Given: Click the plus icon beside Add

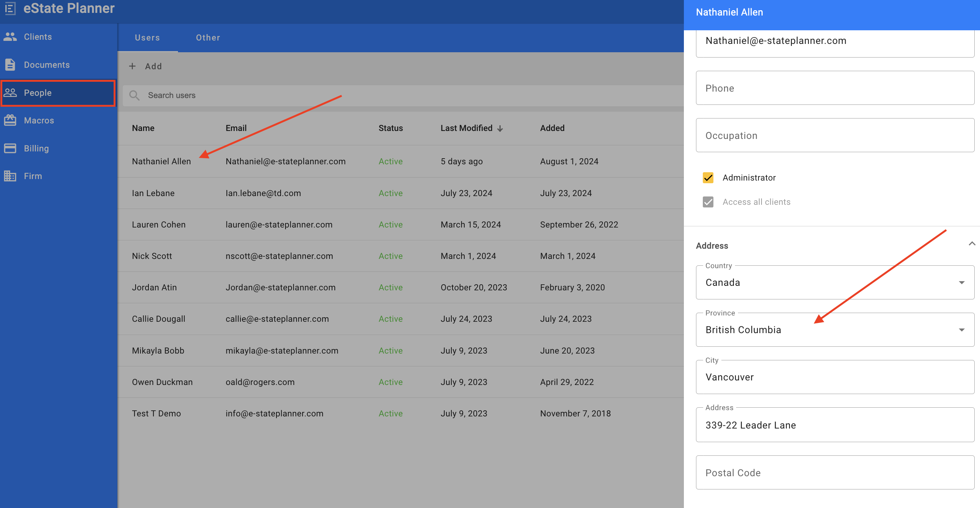Looking at the screenshot, I should click(x=133, y=66).
